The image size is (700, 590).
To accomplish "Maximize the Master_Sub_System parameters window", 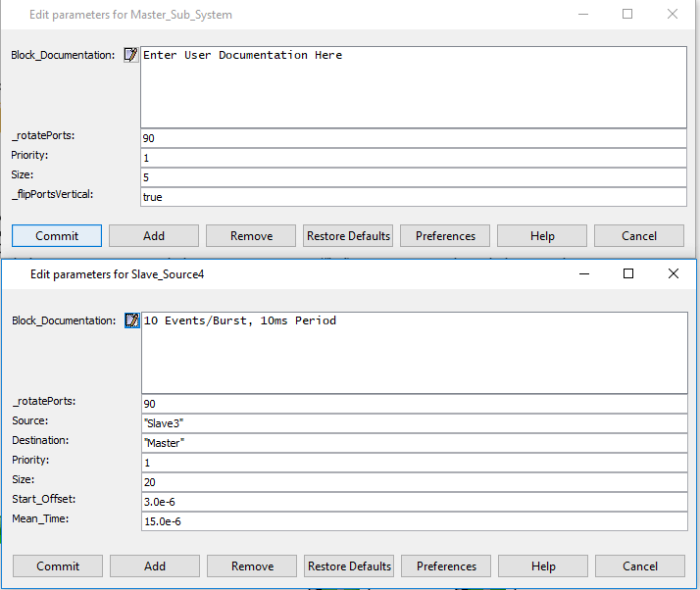I will (627, 15).
